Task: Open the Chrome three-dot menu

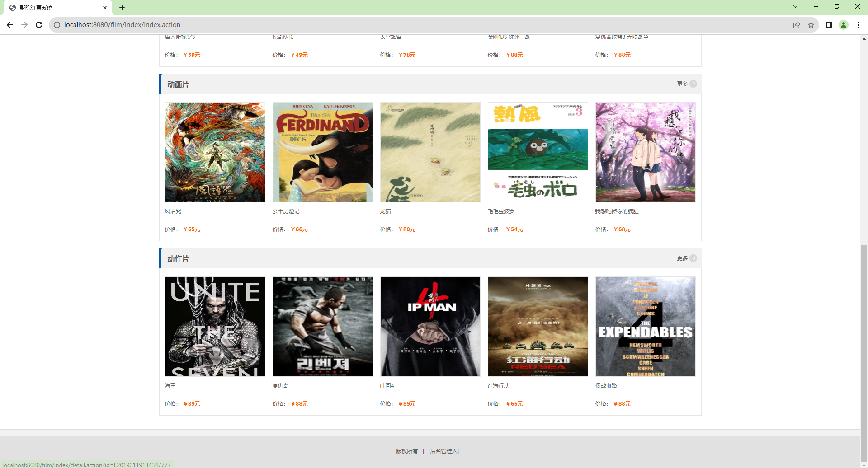Action: pos(858,25)
